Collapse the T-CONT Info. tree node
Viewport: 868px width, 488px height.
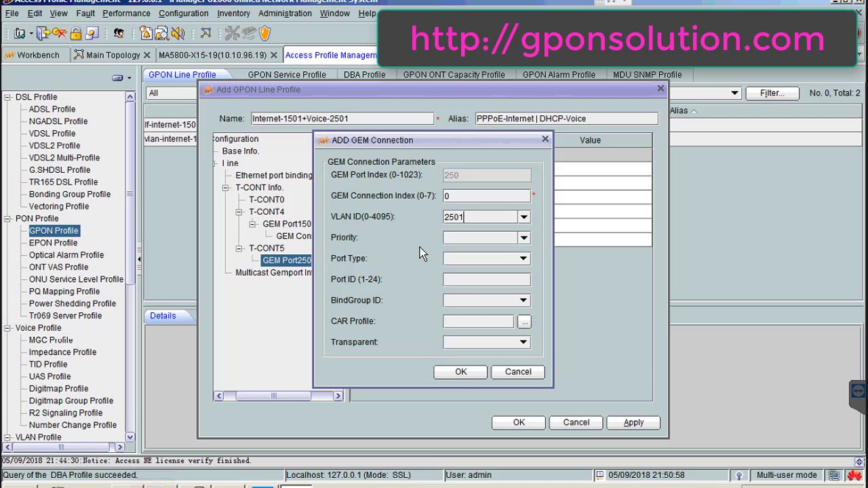click(x=225, y=188)
